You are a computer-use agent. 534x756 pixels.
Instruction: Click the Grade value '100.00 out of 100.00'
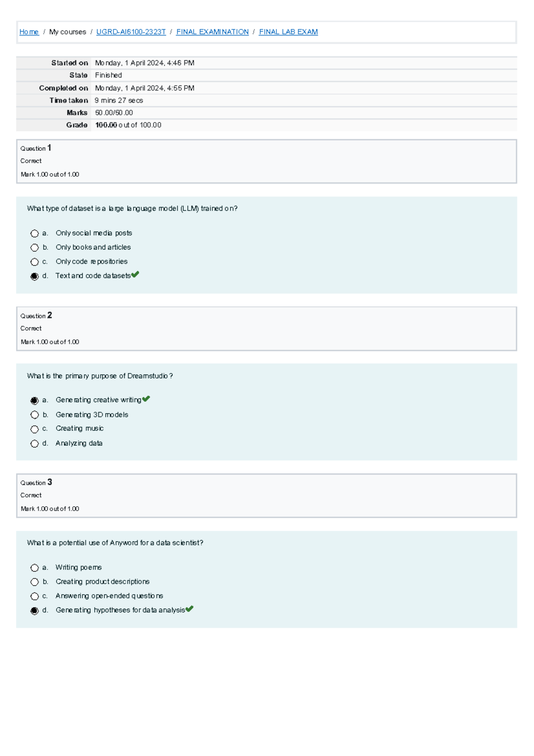tap(127, 125)
